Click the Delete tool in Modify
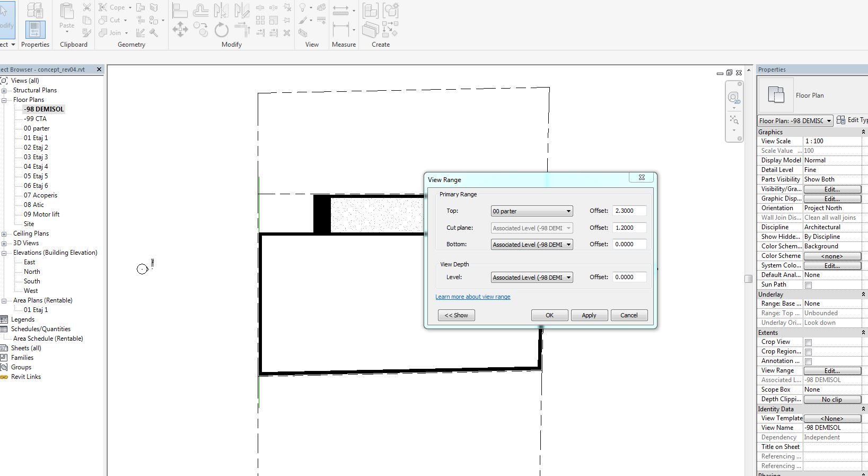Screen dimensions: 868x476 tap(287, 33)
